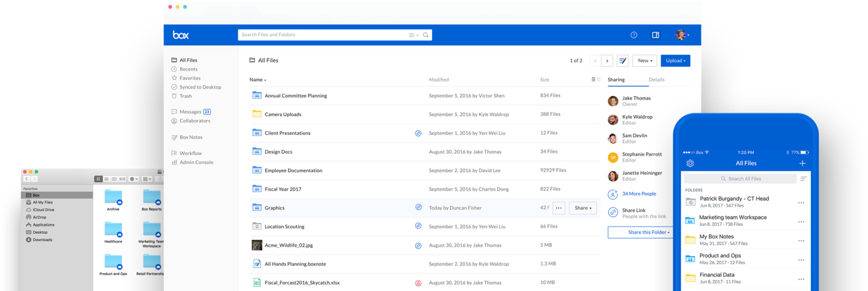The image size is (868, 291).
Task: Toggle the right sidebar panel icon
Action: [x=655, y=35]
